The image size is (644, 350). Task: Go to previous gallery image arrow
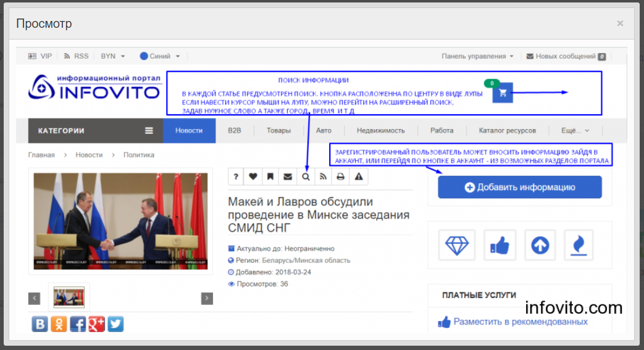click(x=34, y=298)
